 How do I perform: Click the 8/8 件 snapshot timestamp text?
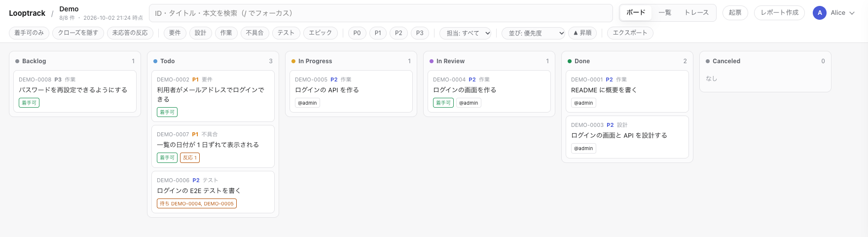click(101, 18)
